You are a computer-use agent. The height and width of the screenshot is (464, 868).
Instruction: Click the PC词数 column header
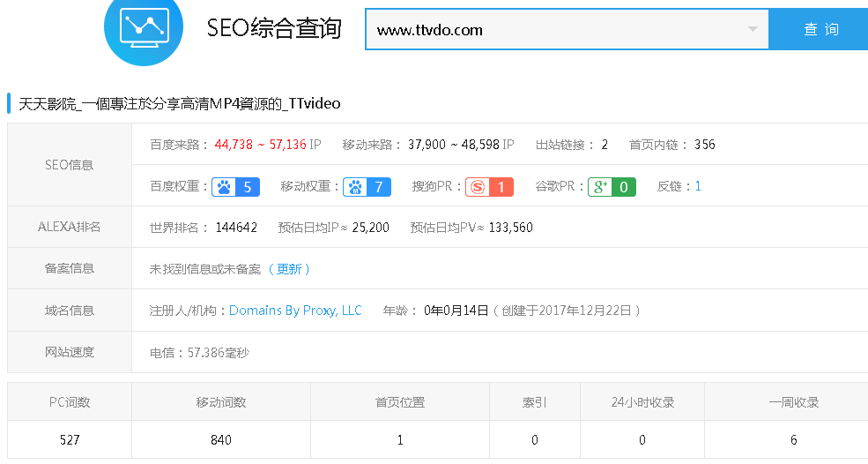click(70, 402)
